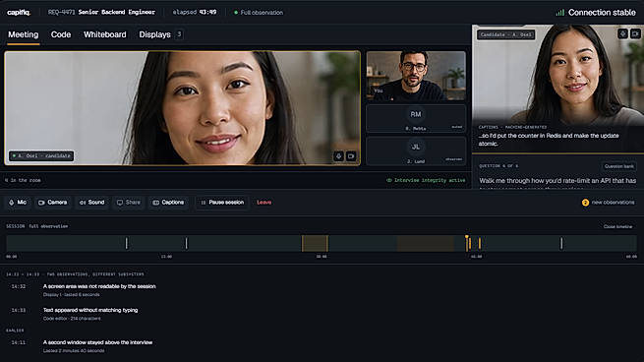This screenshot has width=644, height=362.
Task: Pause the session
Action: tap(222, 203)
